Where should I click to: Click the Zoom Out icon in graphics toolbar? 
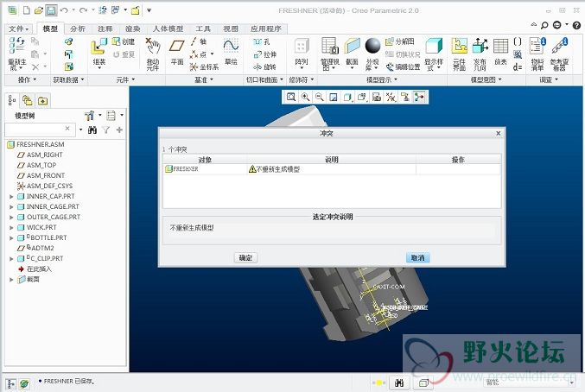(320, 98)
